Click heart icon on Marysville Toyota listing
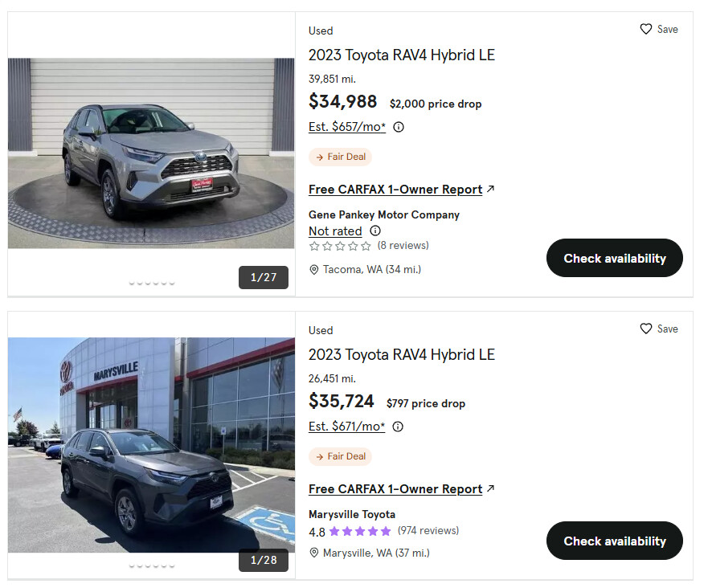708x588 pixels. (646, 329)
